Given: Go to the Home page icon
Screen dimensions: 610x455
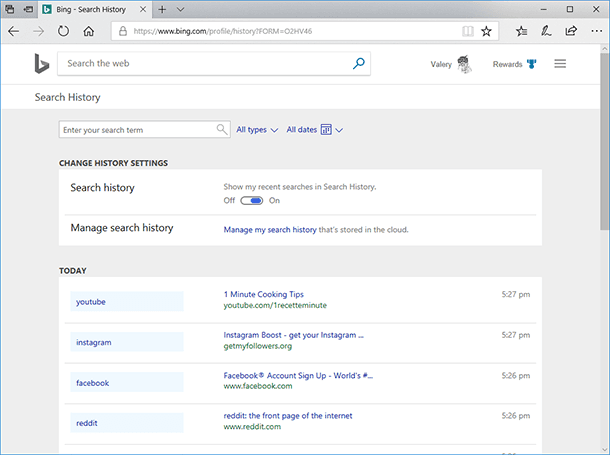Looking at the screenshot, I should [x=89, y=31].
